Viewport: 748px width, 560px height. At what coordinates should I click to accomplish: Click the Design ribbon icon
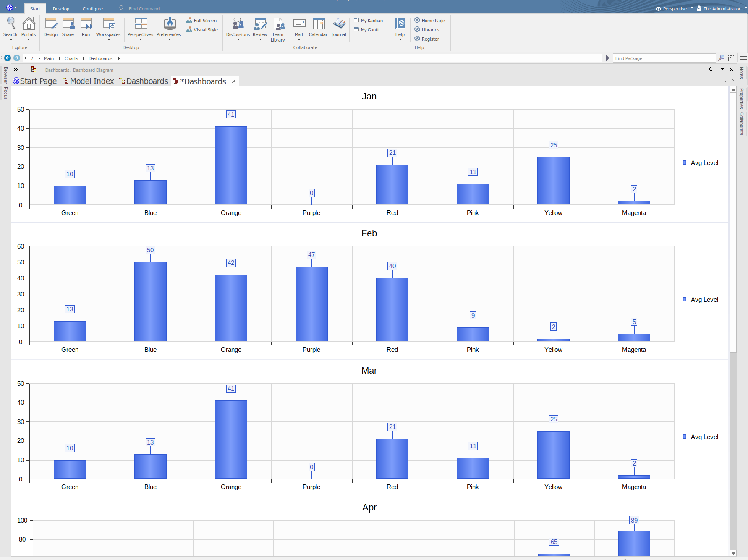coord(51,28)
